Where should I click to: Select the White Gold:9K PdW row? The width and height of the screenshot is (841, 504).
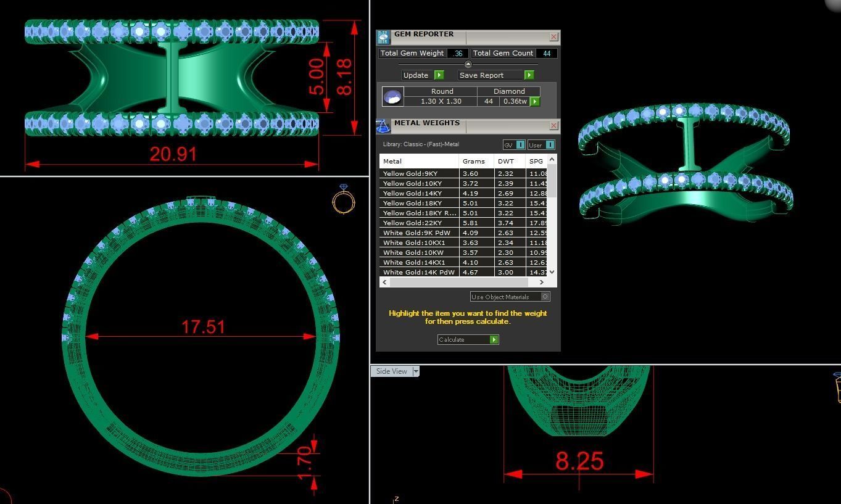[463, 233]
